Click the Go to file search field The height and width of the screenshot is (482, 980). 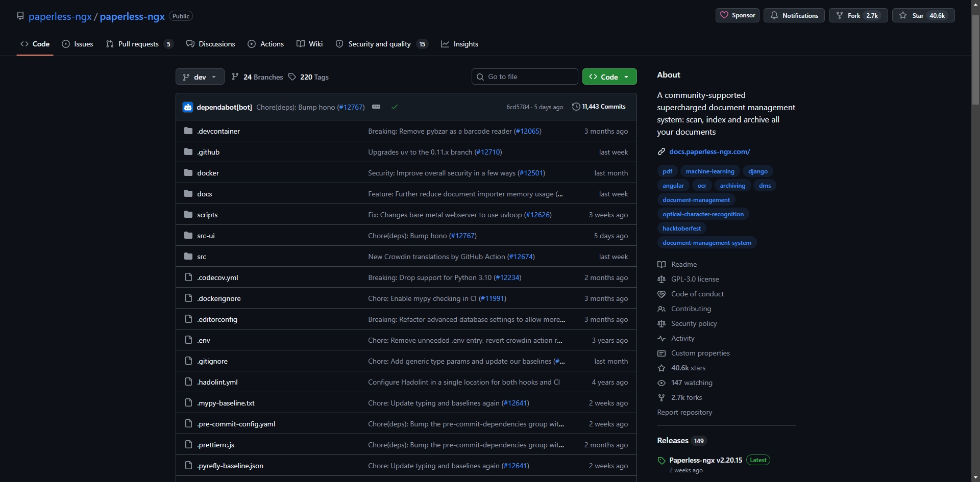point(525,77)
